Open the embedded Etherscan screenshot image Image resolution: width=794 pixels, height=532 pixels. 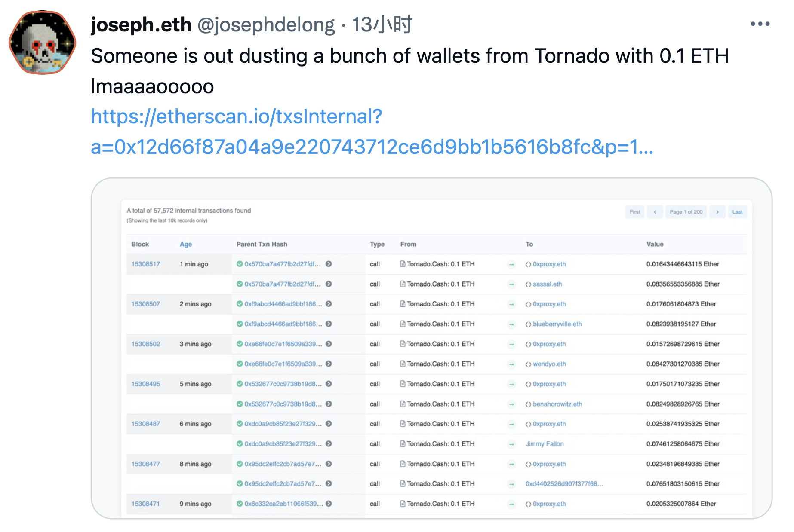tap(431, 348)
